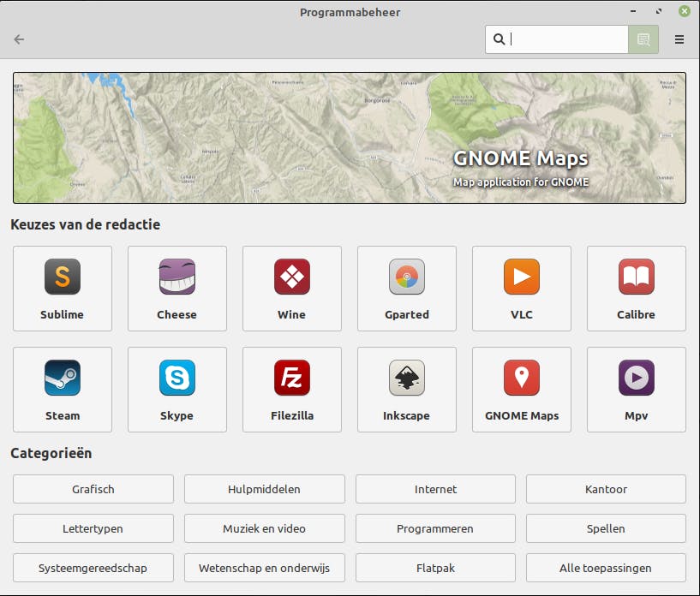700x596 pixels.
Task: Browse the Spellen category
Action: tap(606, 528)
